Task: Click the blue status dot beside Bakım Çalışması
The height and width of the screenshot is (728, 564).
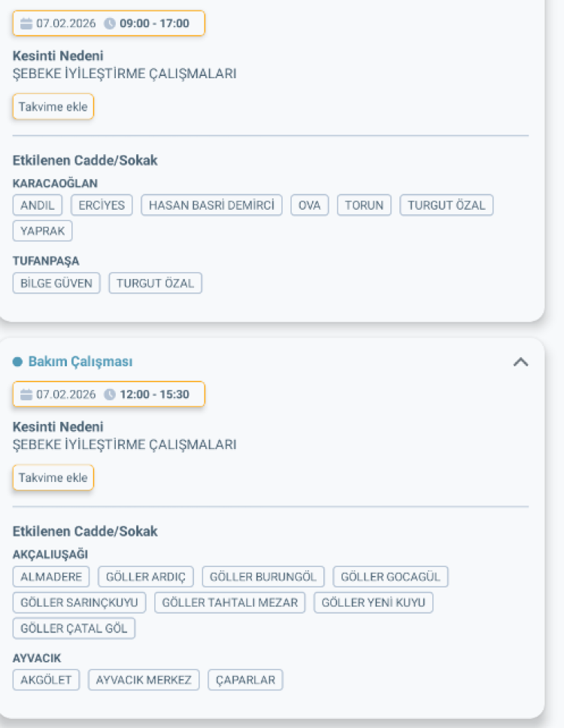Action: click(19, 361)
